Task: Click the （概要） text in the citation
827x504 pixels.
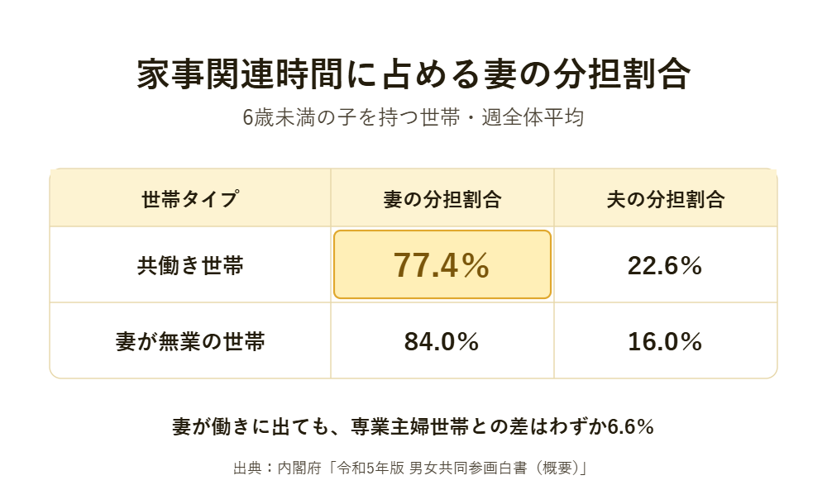Action: 553,468
